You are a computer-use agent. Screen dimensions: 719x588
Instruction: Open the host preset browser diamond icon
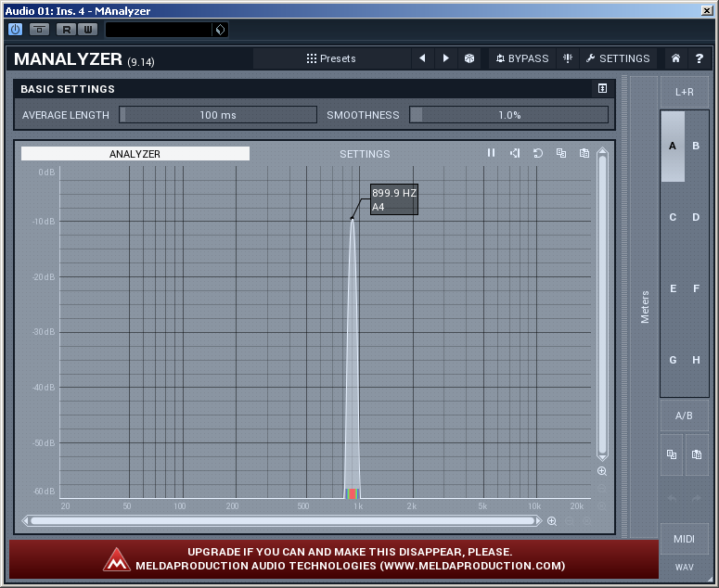pyautogui.click(x=220, y=30)
